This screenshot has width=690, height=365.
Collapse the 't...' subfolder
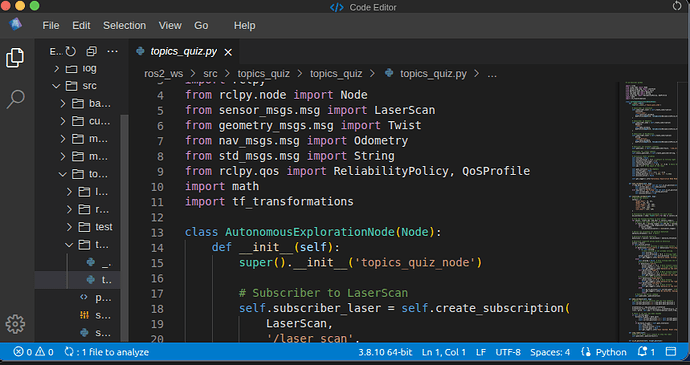[x=70, y=244]
